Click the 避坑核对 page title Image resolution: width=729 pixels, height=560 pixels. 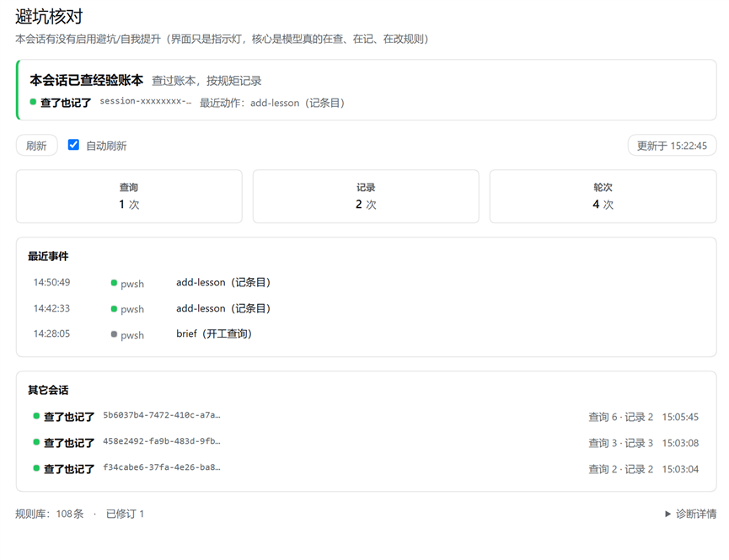point(49,17)
